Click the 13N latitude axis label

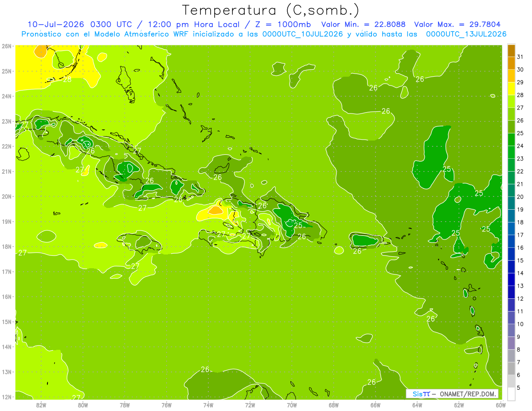click(7, 372)
